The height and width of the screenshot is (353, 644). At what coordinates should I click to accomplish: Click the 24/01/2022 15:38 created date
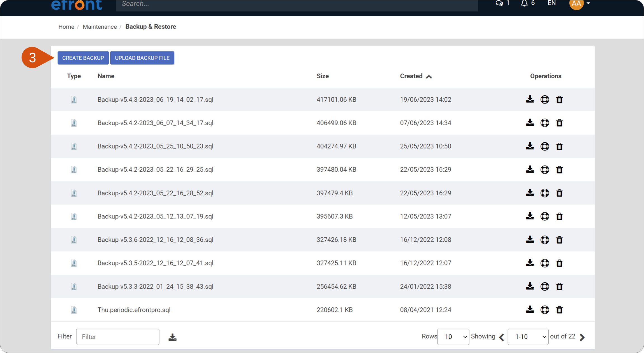pos(426,286)
